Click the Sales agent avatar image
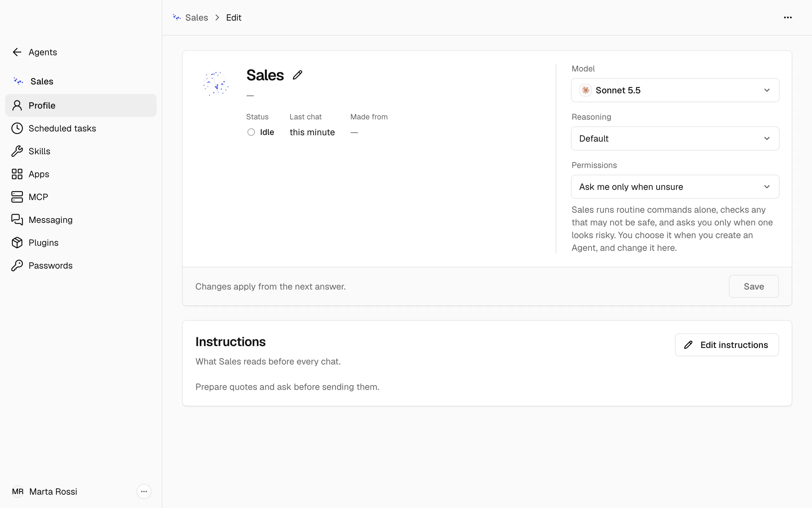 216,83
